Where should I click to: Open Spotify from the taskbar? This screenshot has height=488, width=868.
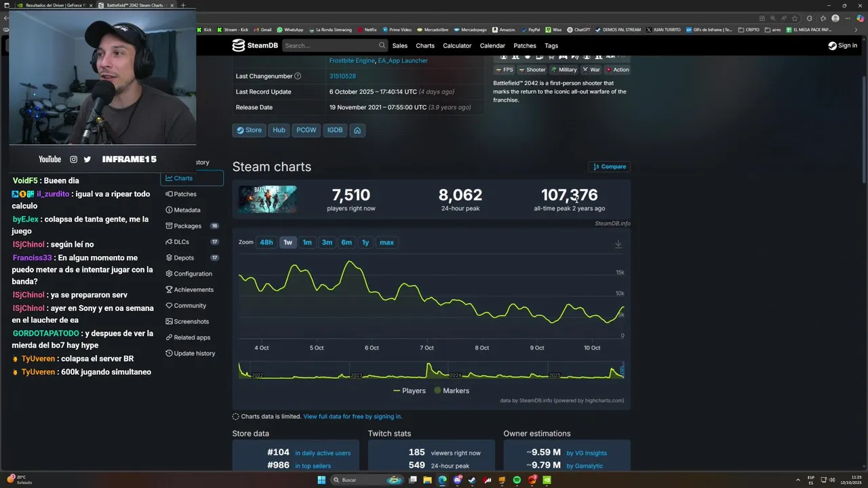click(517, 480)
